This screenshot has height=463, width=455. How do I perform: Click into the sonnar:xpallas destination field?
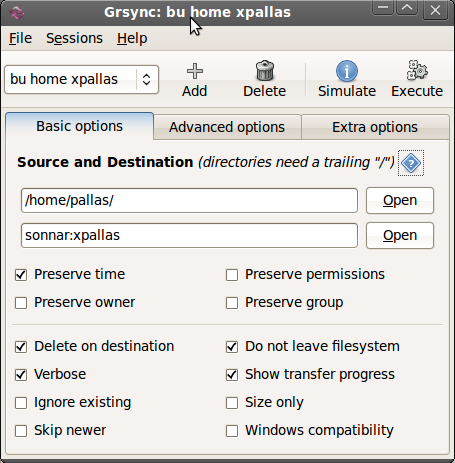point(189,235)
